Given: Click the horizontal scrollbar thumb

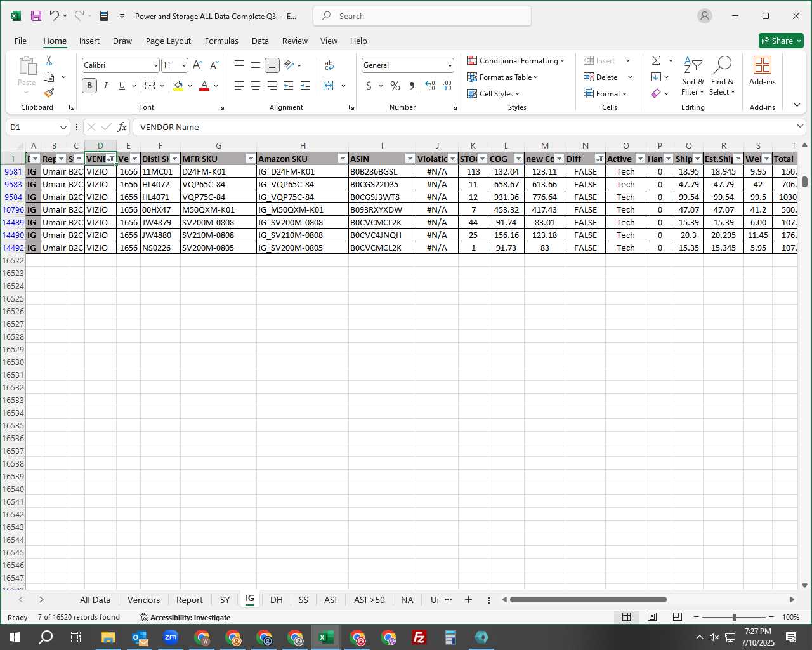Looking at the screenshot, I should pos(588,599).
